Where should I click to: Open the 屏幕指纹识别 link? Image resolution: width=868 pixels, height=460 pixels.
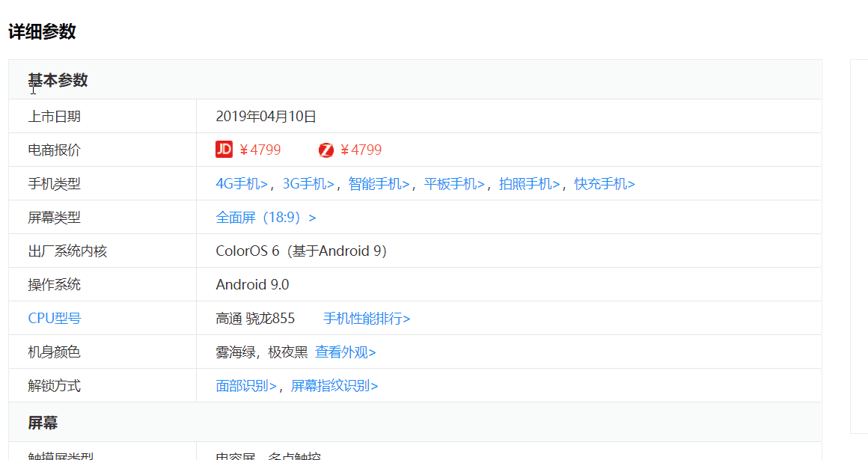coord(334,386)
